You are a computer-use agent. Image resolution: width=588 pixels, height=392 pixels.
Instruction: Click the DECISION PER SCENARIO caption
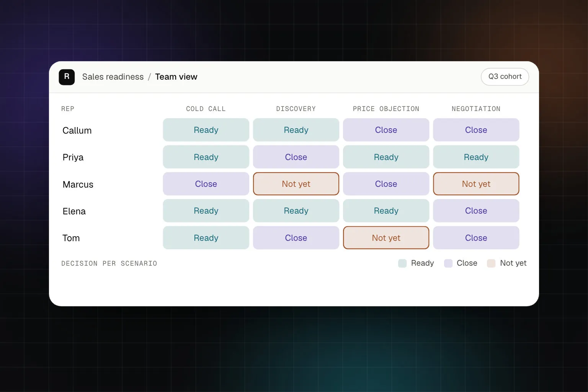click(109, 263)
